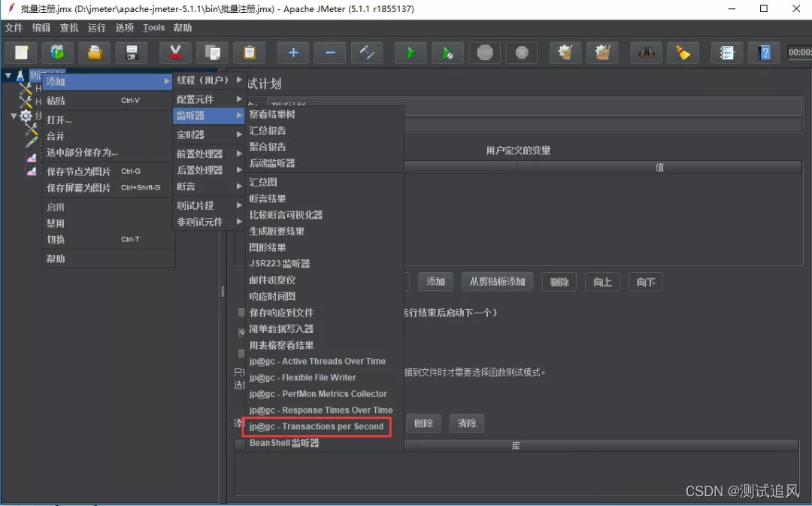The width and height of the screenshot is (812, 506).
Task: Click the Help question mark icon
Action: pyautogui.click(x=764, y=53)
